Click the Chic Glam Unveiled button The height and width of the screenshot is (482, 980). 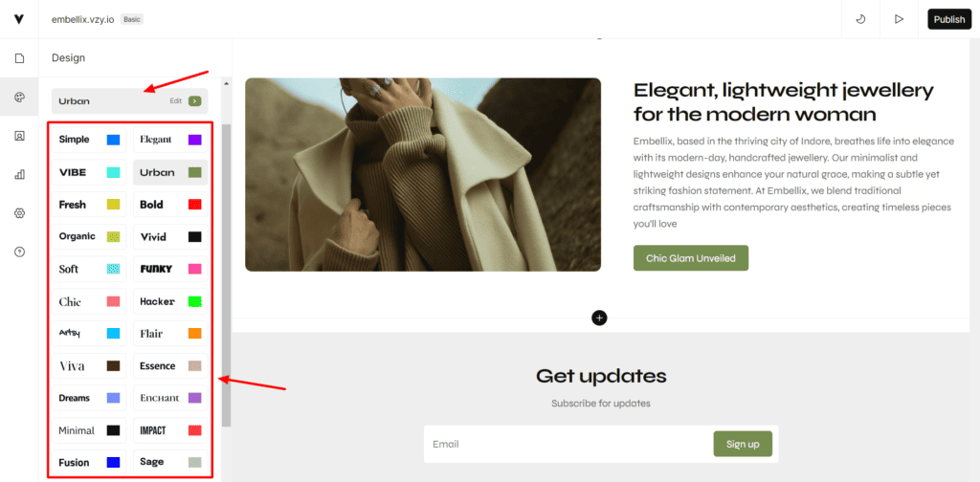(691, 258)
